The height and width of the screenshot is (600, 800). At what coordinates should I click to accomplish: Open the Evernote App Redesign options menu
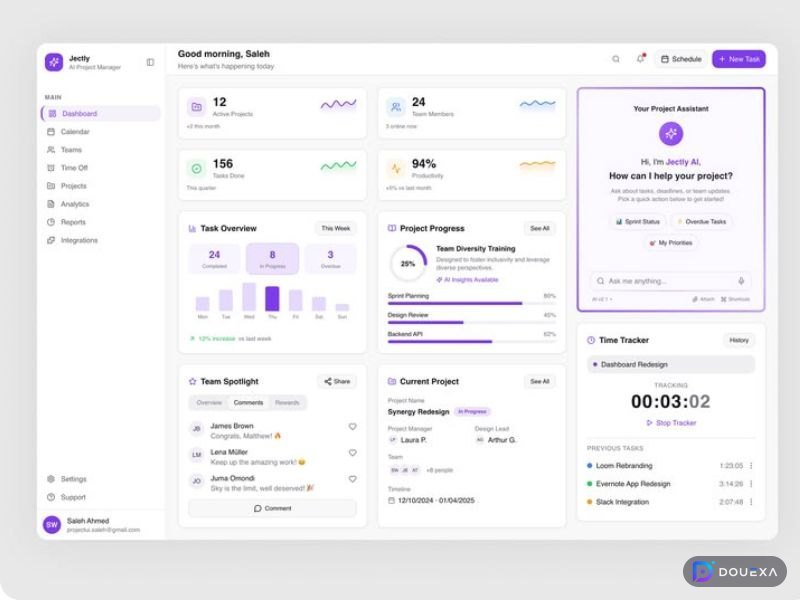point(751,484)
